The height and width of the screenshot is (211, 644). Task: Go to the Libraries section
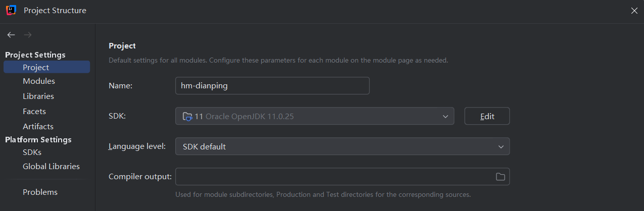point(38,96)
